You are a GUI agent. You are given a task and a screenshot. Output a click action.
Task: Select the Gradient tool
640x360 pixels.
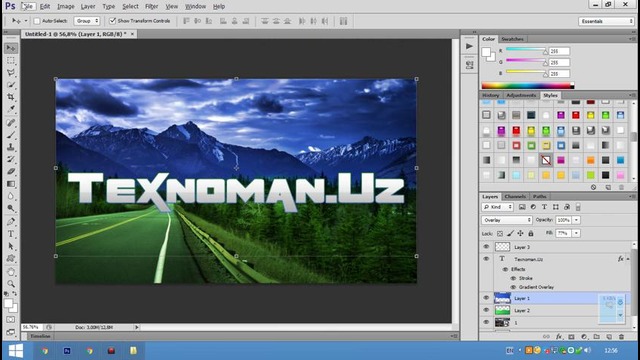pos(11,184)
